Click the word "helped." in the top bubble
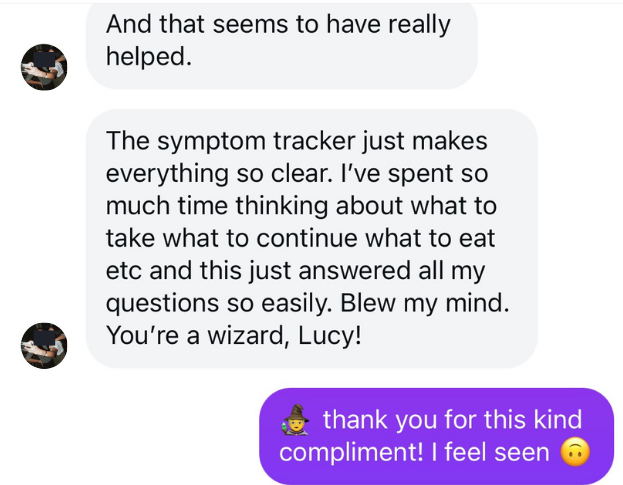The height and width of the screenshot is (485, 623). tap(147, 57)
